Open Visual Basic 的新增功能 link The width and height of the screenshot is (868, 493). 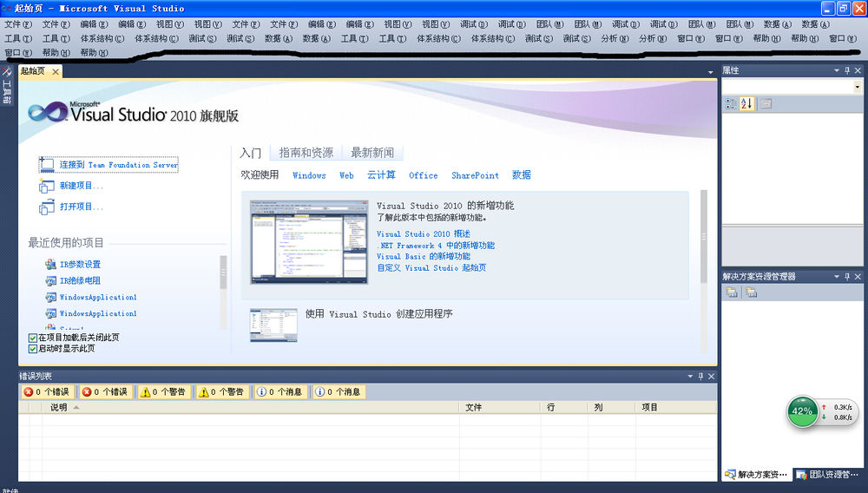pyautogui.click(x=424, y=257)
